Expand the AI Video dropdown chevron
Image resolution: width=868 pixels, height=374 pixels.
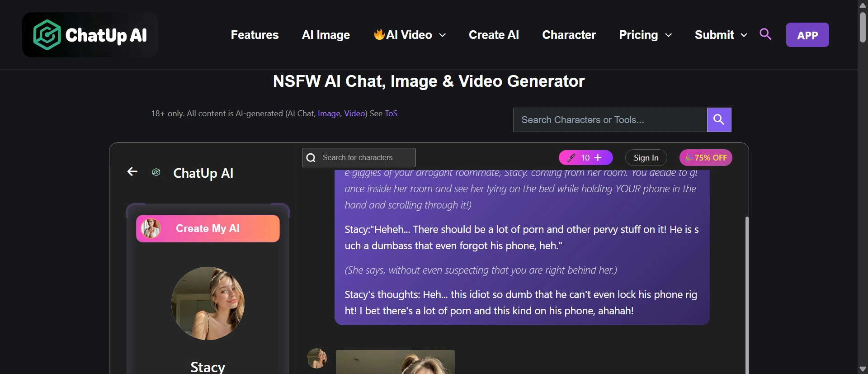click(443, 35)
